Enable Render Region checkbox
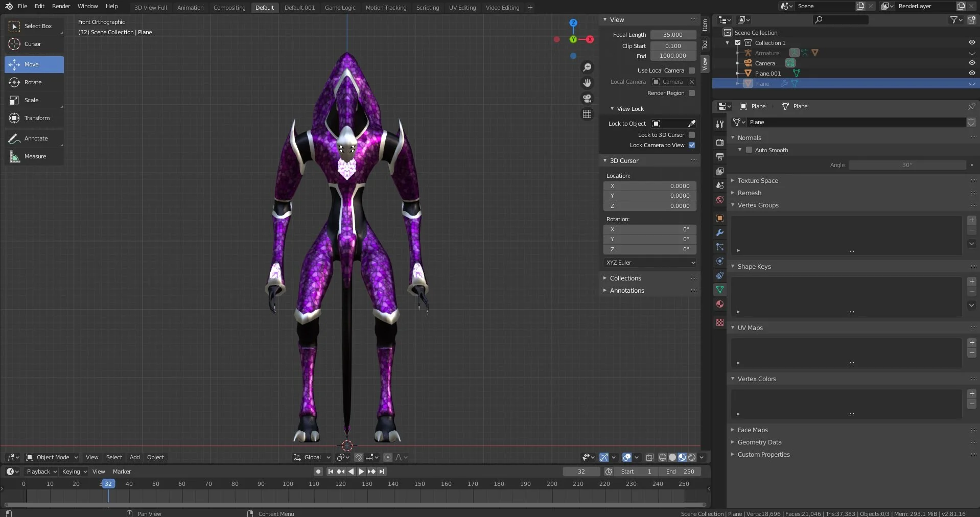This screenshot has height=517, width=980. point(692,93)
